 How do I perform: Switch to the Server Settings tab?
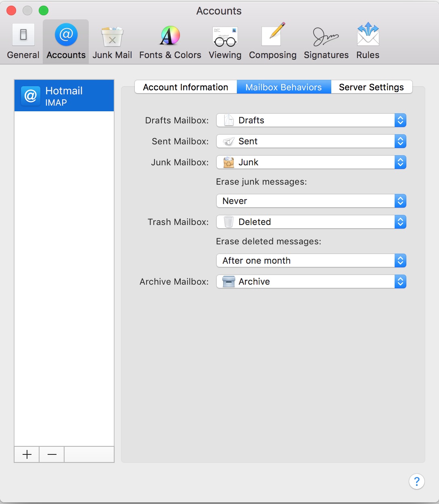pos(372,87)
